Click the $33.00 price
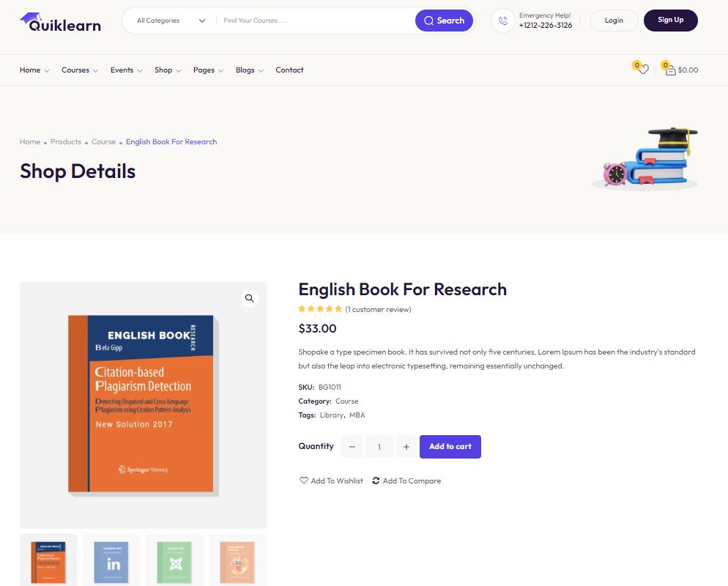The height and width of the screenshot is (586, 728). [x=317, y=329]
